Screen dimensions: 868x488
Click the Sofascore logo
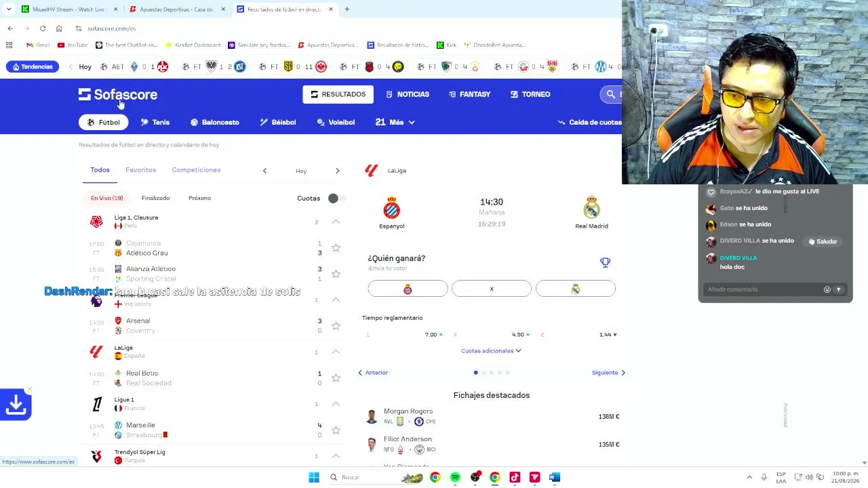(118, 95)
